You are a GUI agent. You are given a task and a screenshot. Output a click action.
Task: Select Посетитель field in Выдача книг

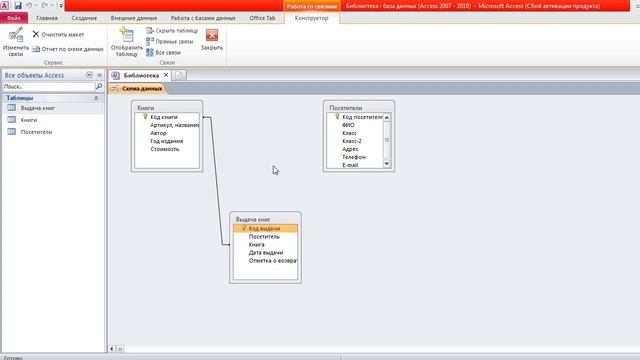265,237
